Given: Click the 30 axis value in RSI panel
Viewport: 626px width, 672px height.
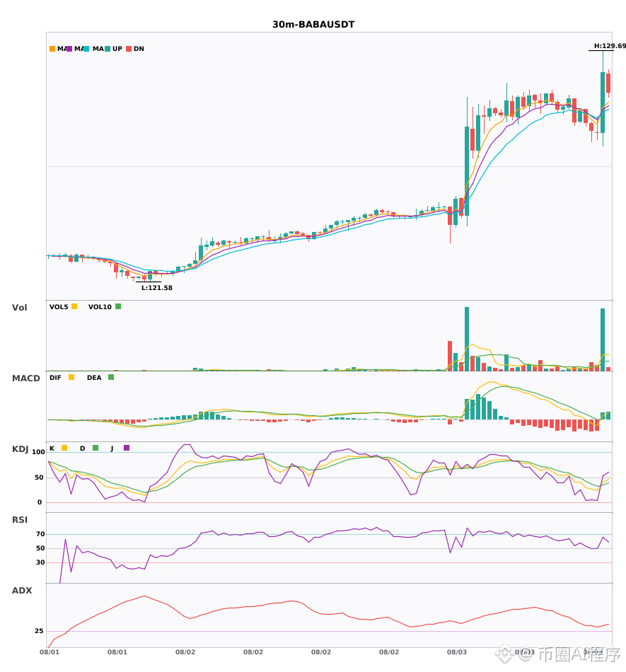Looking at the screenshot, I should (40, 562).
